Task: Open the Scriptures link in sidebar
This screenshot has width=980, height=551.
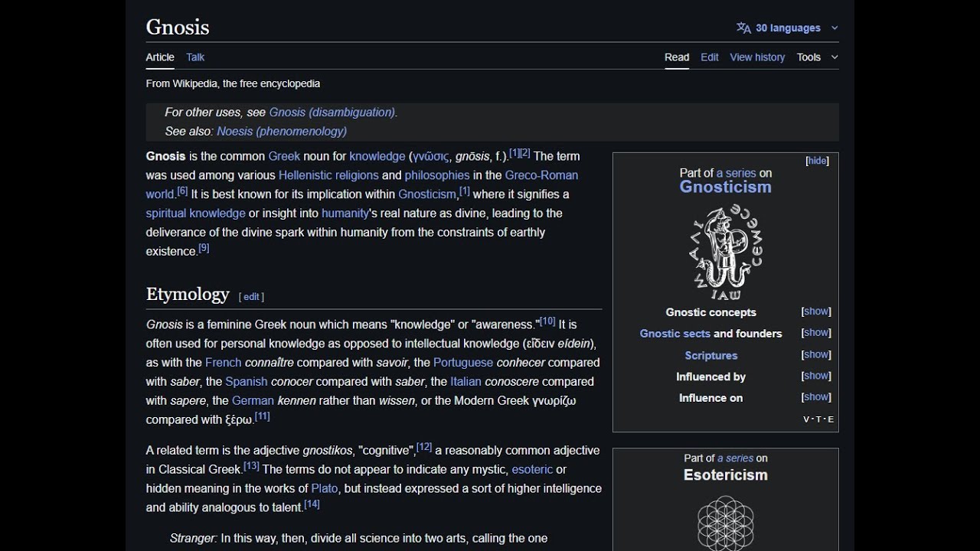Action: (711, 356)
